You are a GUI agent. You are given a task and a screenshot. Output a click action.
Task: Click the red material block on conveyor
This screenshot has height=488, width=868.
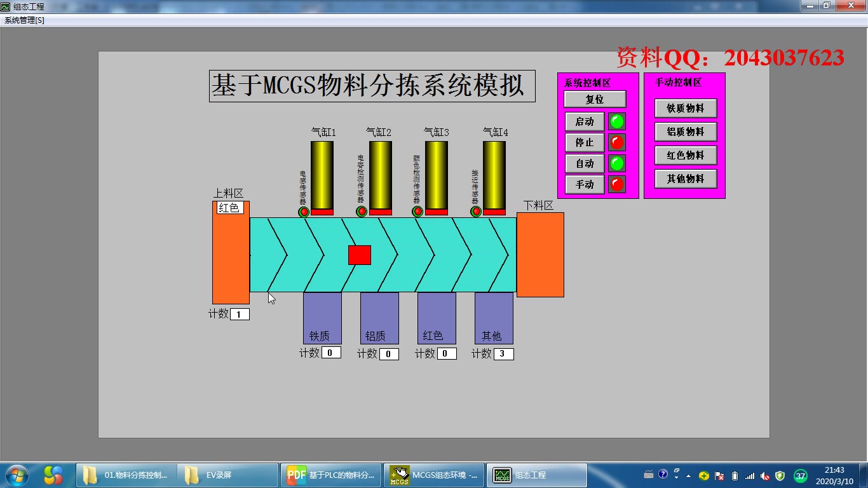coord(360,255)
